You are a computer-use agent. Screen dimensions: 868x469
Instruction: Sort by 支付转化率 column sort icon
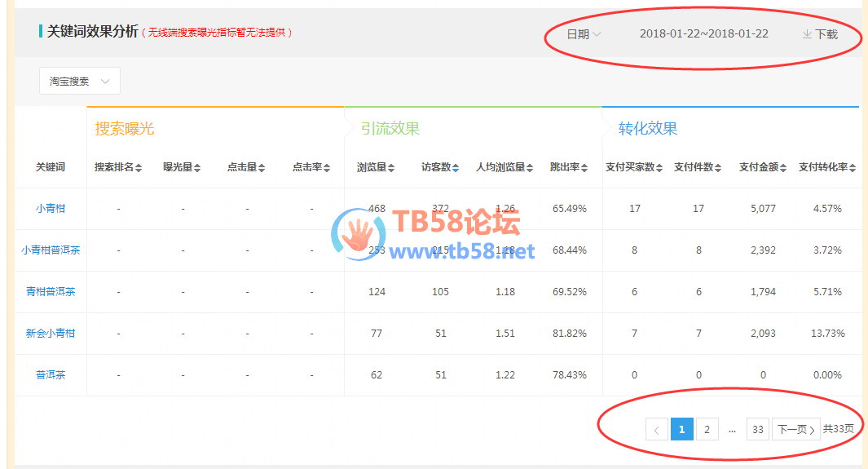[853, 168]
